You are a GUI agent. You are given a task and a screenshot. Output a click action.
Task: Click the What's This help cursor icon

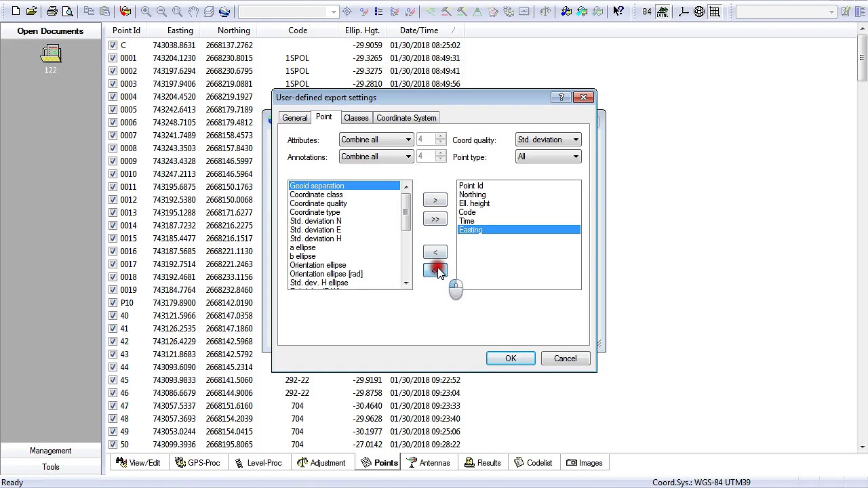(618, 12)
